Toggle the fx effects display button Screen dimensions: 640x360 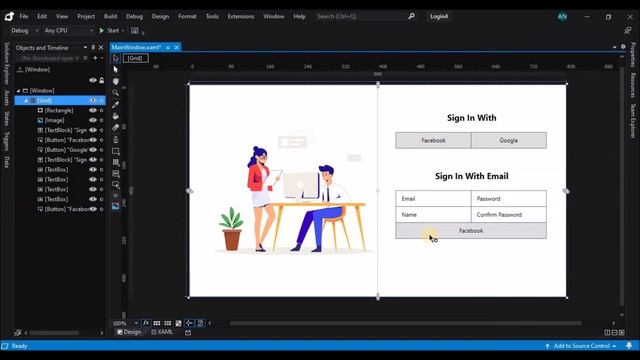pyautogui.click(x=146, y=323)
